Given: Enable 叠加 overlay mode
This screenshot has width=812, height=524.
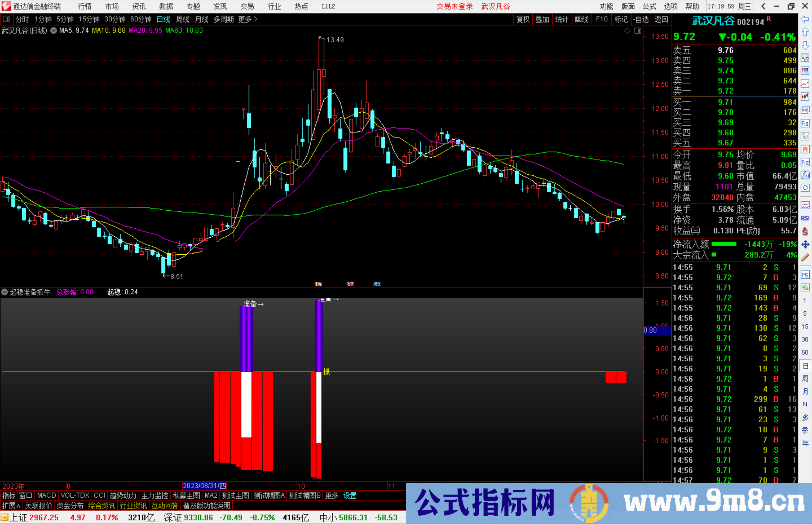Looking at the screenshot, I should pos(542,19).
